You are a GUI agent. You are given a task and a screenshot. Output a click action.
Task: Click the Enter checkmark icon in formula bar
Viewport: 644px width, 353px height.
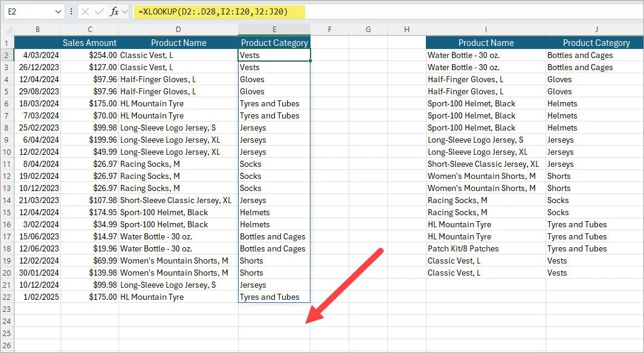point(100,12)
